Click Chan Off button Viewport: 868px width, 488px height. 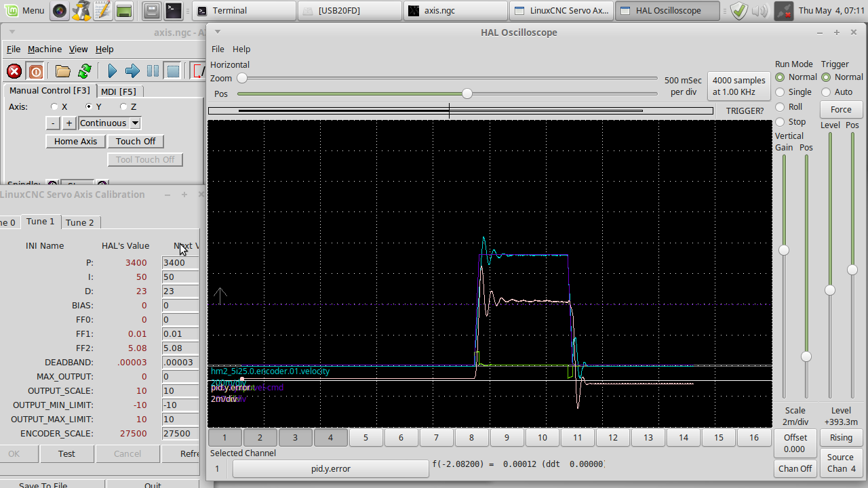795,468
